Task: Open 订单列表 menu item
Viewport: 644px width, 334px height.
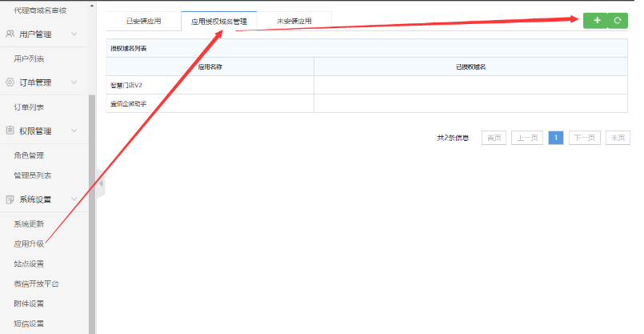Action: [x=29, y=107]
